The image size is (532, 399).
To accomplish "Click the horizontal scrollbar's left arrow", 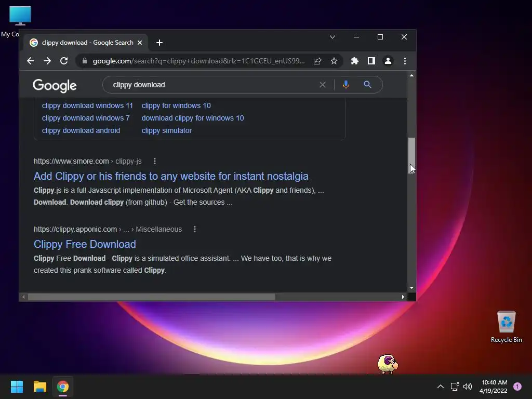I will tap(23, 297).
